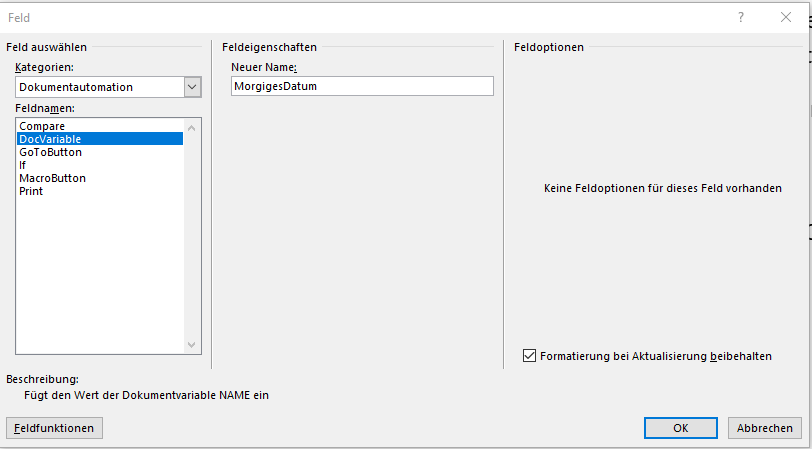Pick MacroButton in the Feldnamen list
The width and height of the screenshot is (812, 449).
pos(52,178)
